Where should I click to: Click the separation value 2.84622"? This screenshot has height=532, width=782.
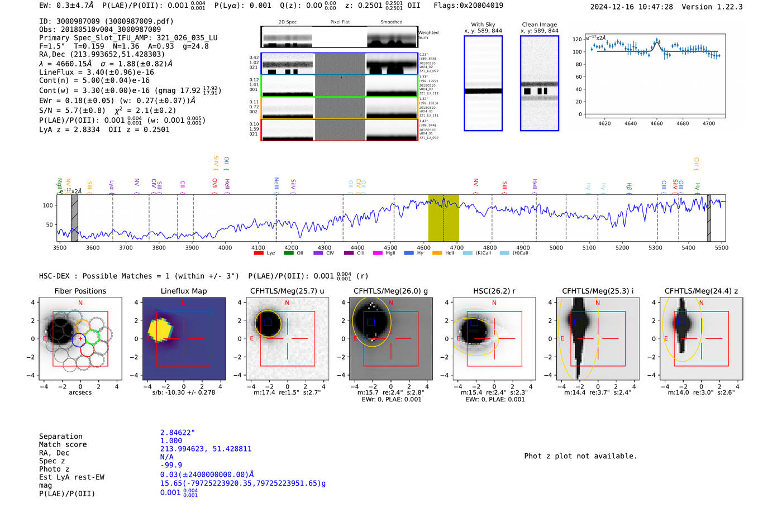tap(178, 433)
